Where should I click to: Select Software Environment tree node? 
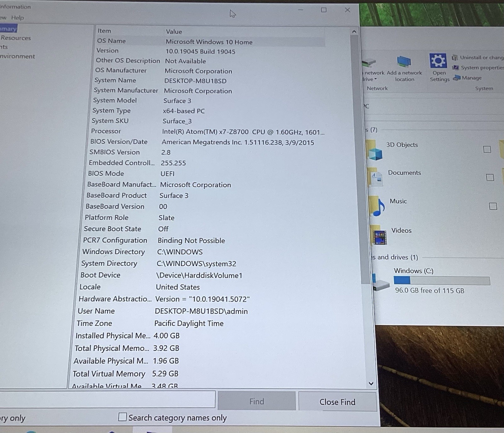click(17, 56)
